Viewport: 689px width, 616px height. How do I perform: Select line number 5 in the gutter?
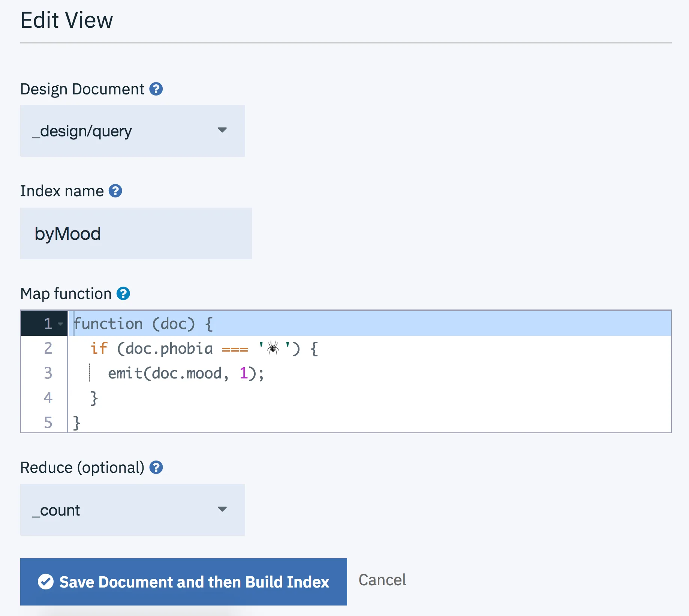[x=48, y=423]
